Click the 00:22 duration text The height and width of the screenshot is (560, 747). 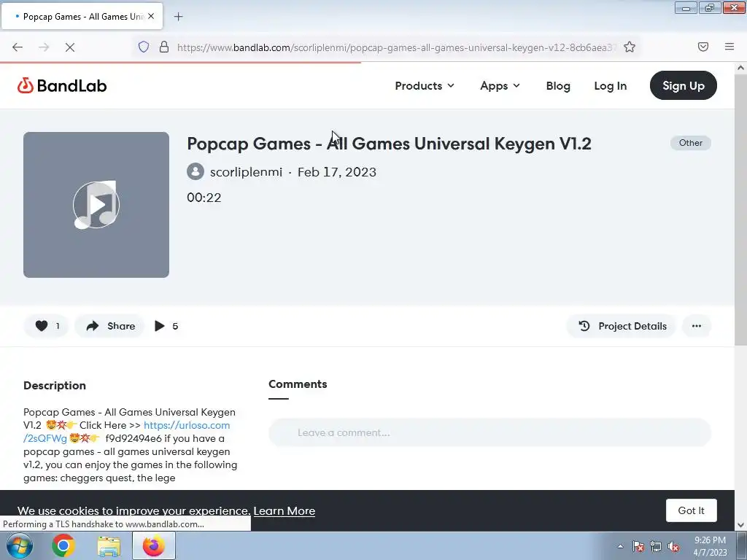tap(204, 198)
